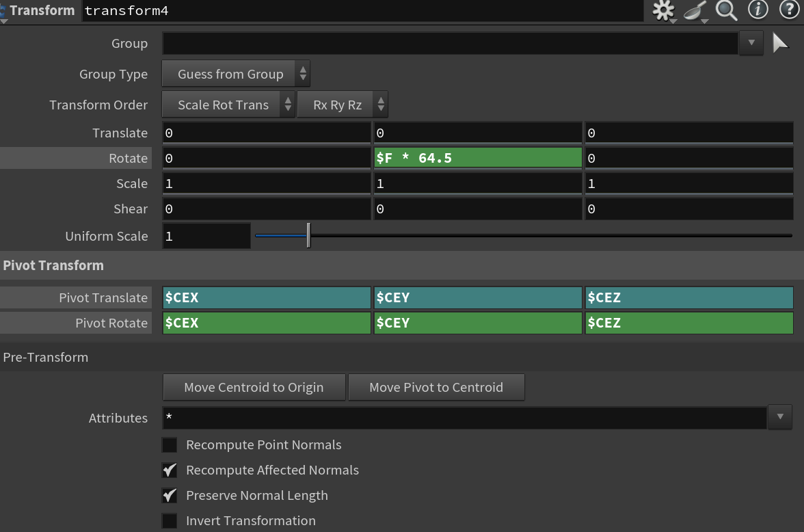The width and height of the screenshot is (804, 532).
Task: Click Move Centroid to Origin button
Action: pos(254,387)
